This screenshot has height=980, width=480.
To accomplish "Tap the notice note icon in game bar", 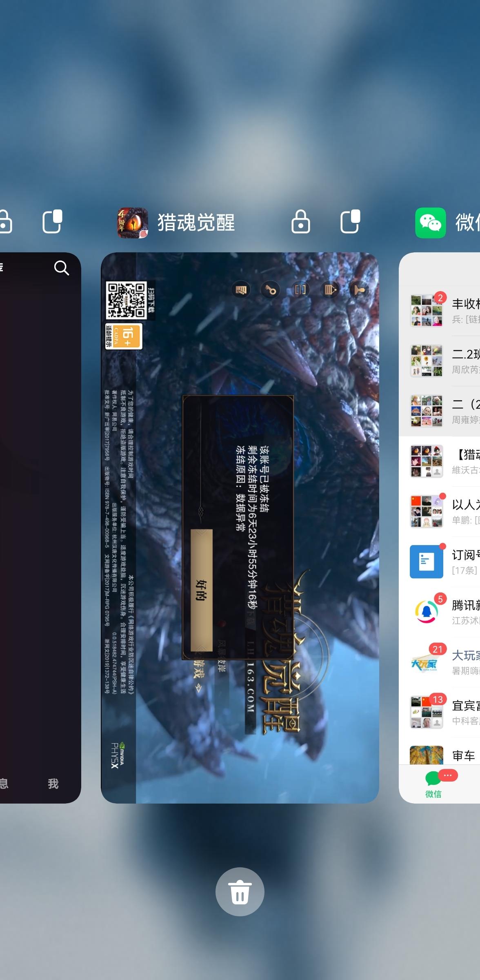I will [x=330, y=290].
